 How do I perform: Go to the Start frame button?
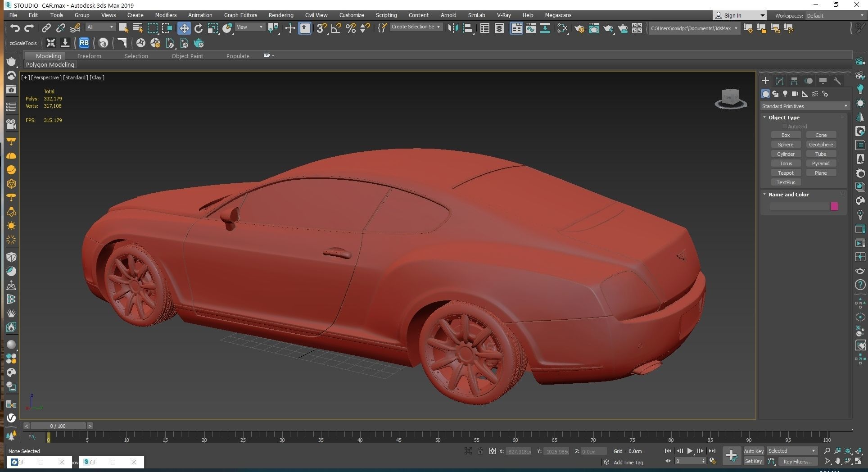pos(668,451)
